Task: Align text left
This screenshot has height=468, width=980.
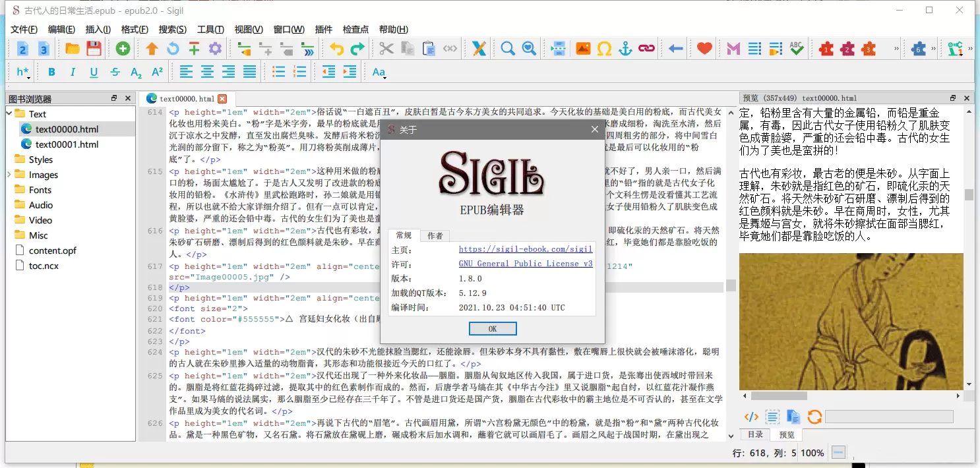Action: pyautogui.click(x=187, y=72)
